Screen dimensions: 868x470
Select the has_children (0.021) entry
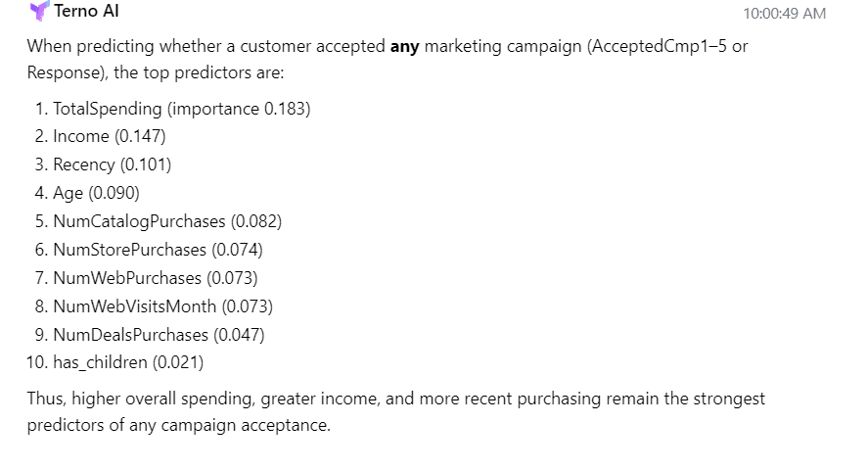[128, 362]
